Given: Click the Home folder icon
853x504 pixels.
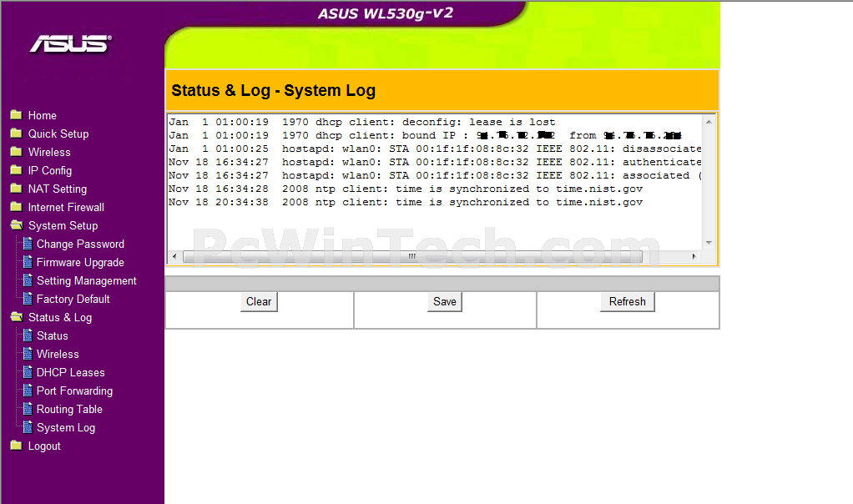Looking at the screenshot, I should tap(17, 114).
